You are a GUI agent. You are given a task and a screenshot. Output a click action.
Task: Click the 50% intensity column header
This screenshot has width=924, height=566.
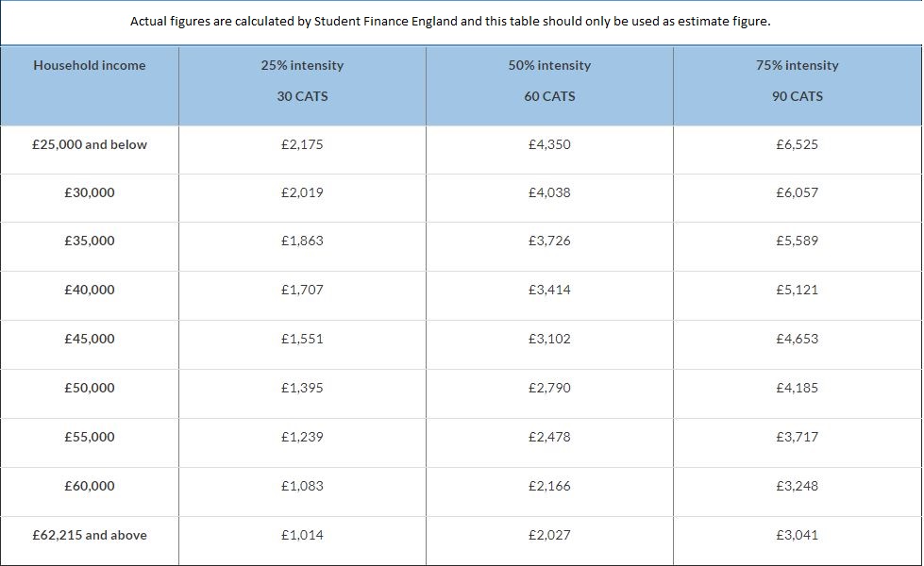(x=549, y=65)
